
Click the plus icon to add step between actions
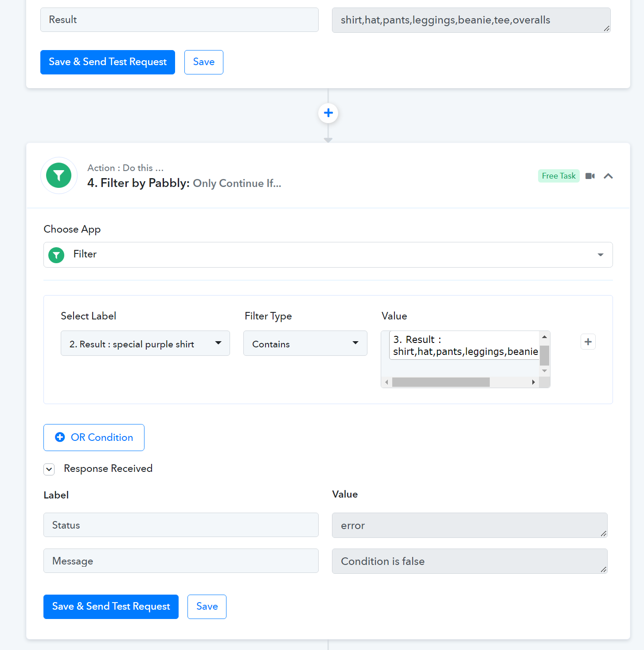pos(328,113)
